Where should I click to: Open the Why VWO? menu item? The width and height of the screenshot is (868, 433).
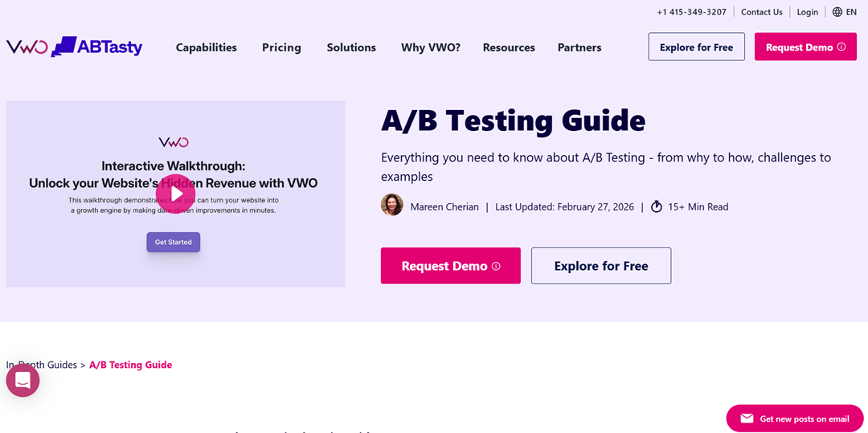[x=431, y=47]
